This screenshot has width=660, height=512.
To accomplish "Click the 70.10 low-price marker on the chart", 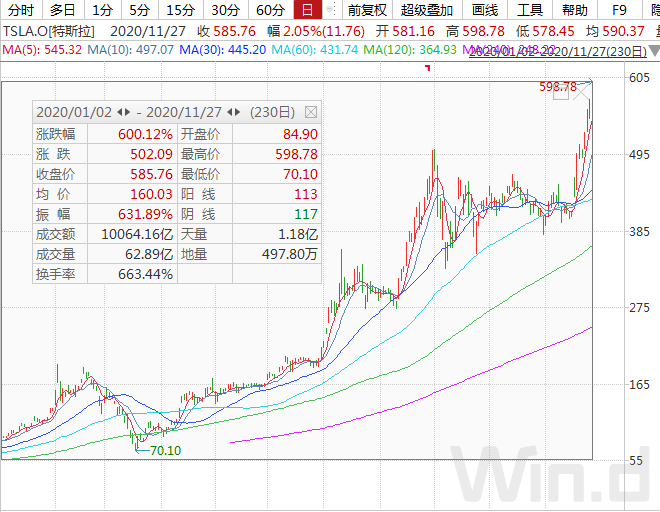I will 165,451.
